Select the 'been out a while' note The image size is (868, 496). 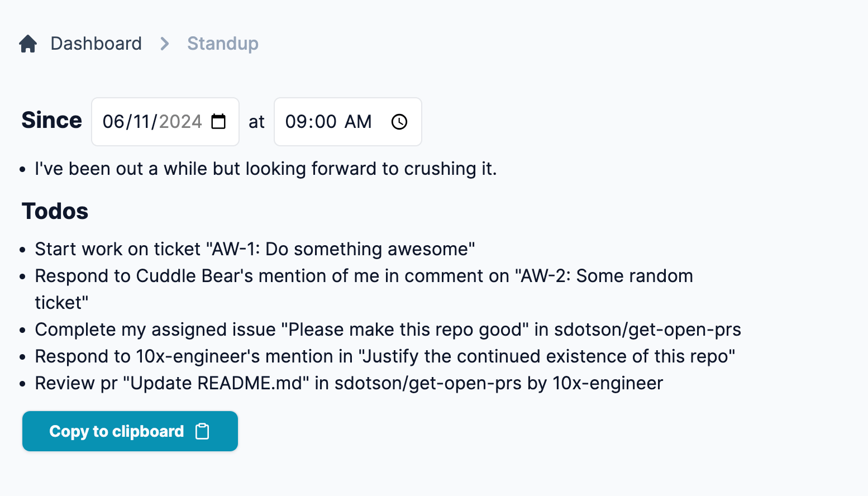pyautogui.click(x=266, y=169)
